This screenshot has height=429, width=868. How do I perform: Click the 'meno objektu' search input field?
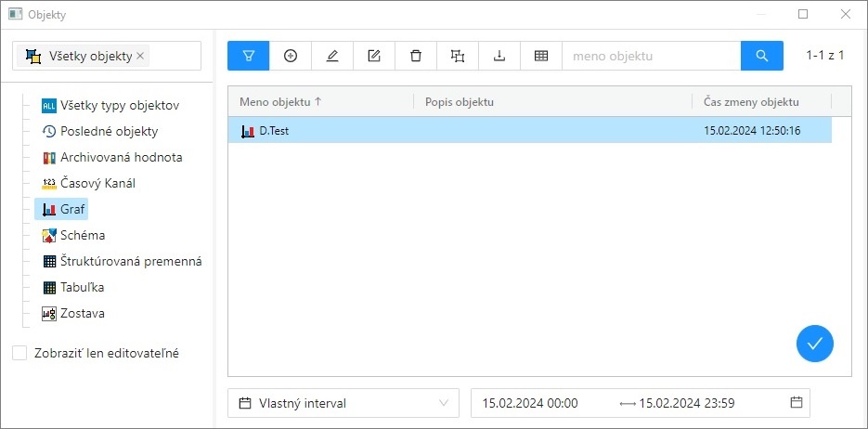(x=650, y=56)
